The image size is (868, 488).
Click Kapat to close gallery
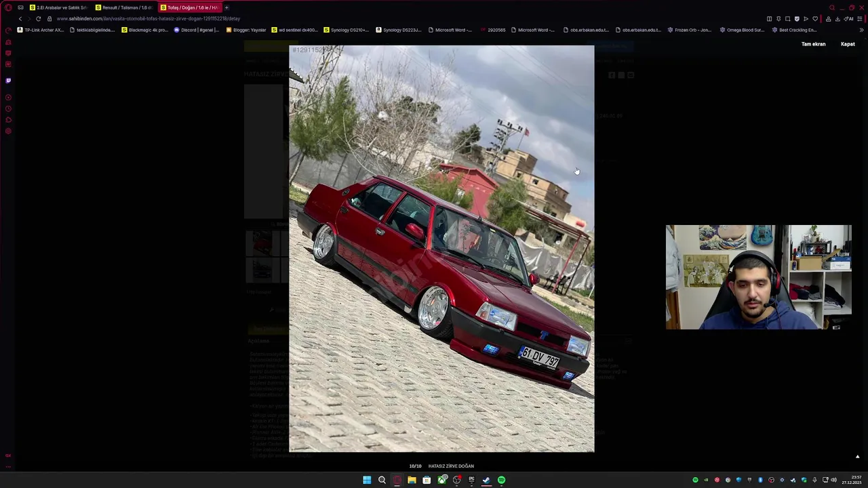click(x=848, y=44)
